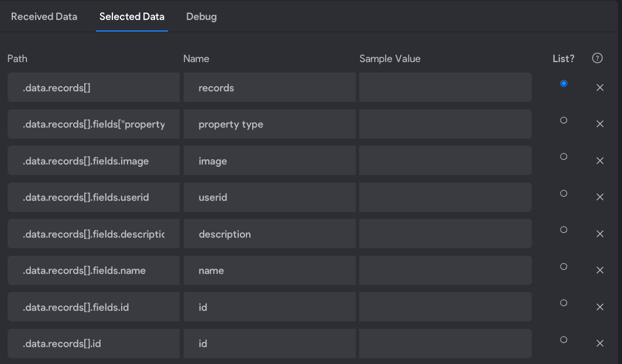Image resolution: width=622 pixels, height=364 pixels.
Task: Focus the .data.records[].fields.id path field
Action: point(94,307)
